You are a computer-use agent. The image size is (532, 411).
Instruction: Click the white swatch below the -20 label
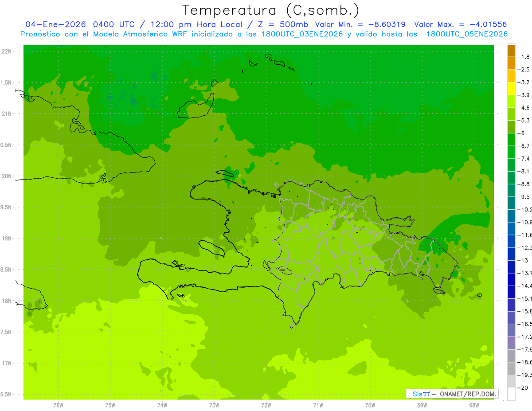point(511,394)
